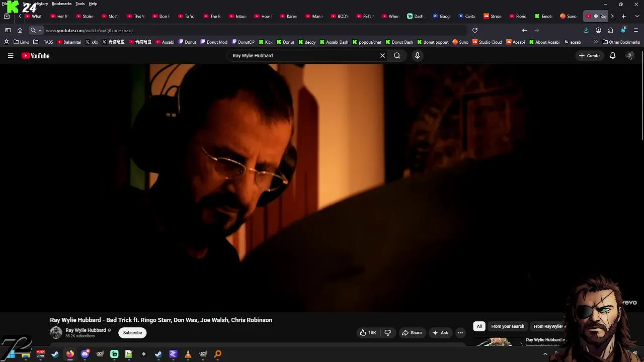Select the From your search chip

click(508, 326)
